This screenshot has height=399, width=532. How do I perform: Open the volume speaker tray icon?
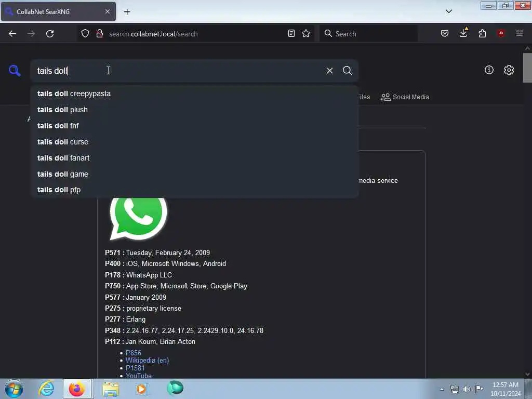[x=467, y=389]
